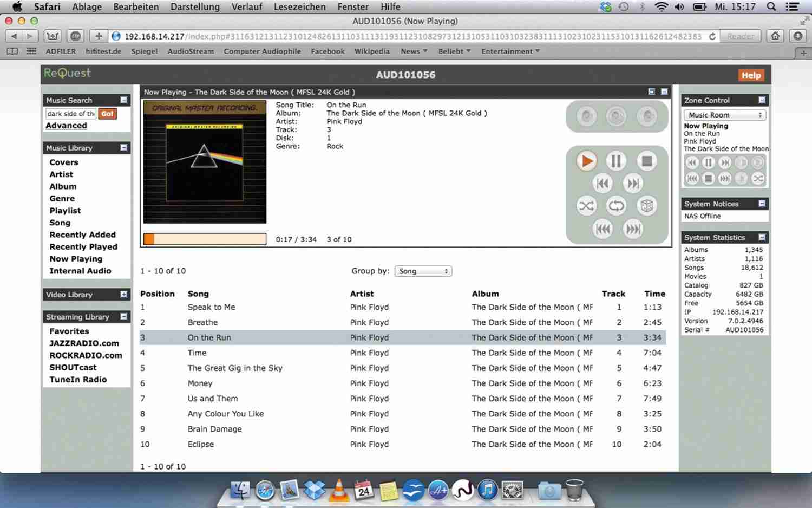812x508 pixels.
Task: Collapse the Zone Control panel
Action: (x=762, y=100)
